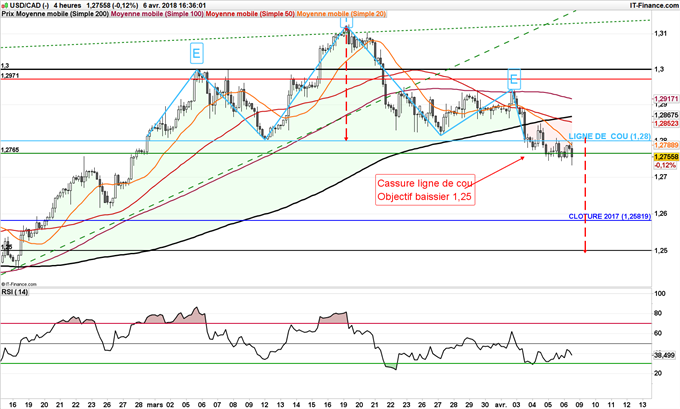Select legend 'Moyenne mobile (Simple 100)'
680x409 pixels.
(157, 14)
